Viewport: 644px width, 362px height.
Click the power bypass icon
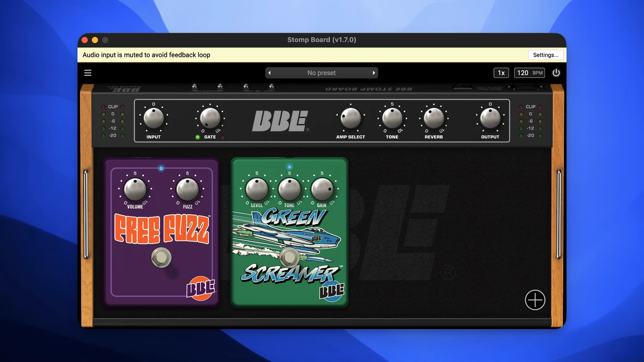556,73
